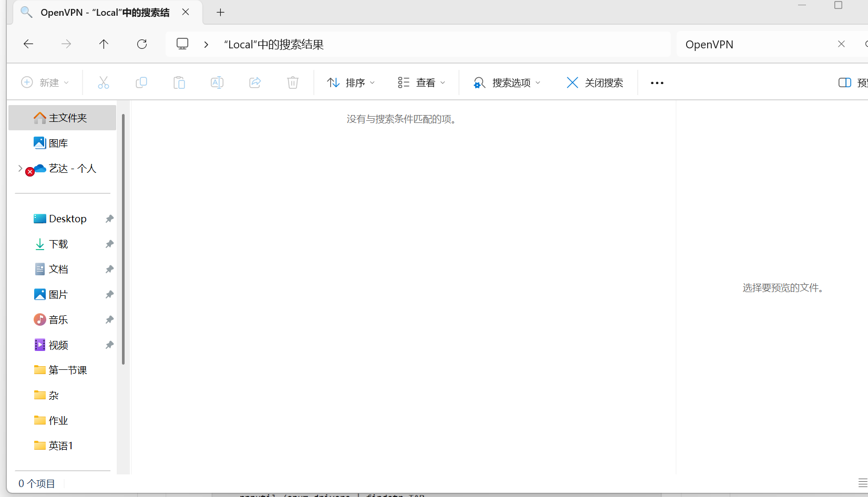The height and width of the screenshot is (497, 868).
Task: Cut the selection using the scissors icon
Action: (x=103, y=82)
